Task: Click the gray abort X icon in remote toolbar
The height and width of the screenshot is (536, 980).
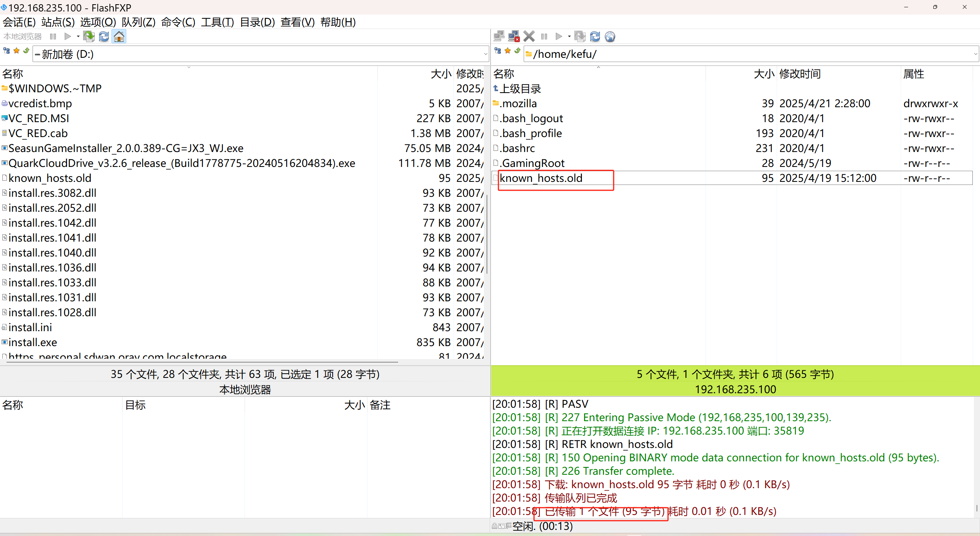Action: click(x=529, y=37)
